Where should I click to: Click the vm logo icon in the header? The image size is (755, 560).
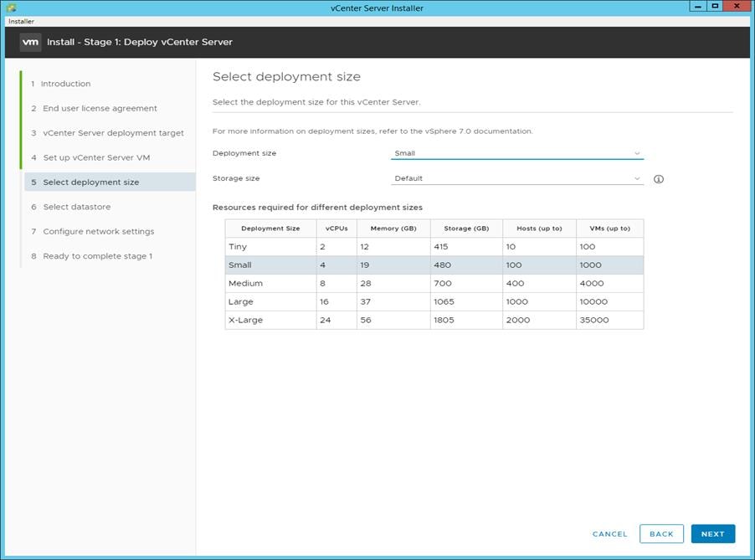click(x=31, y=41)
